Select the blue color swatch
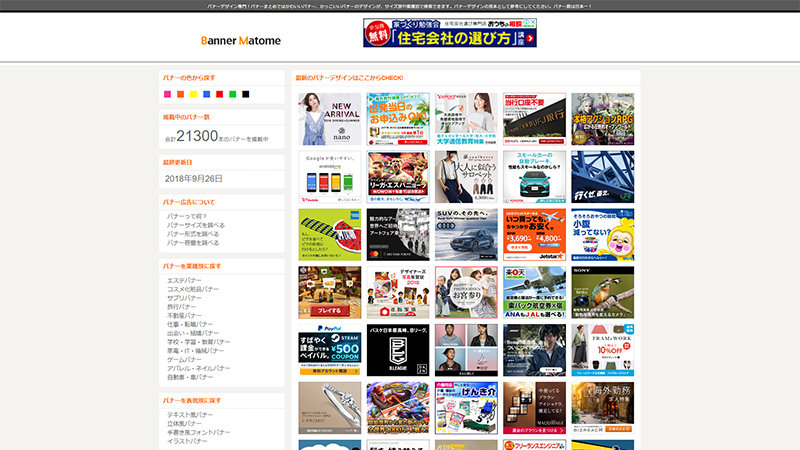The height and width of the screenshot is (450, 800). [x=207, y=94]
